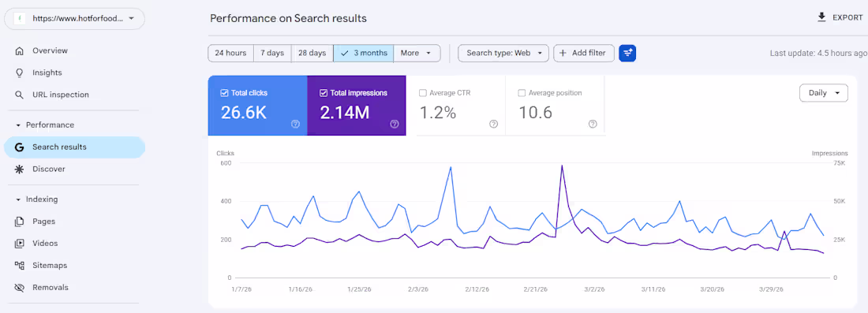The width and height of the screenshot is (868, 313).
Task: Open the property selector dropdown for hotforfood
Action: pyautogui.click(x=74, y=18)
